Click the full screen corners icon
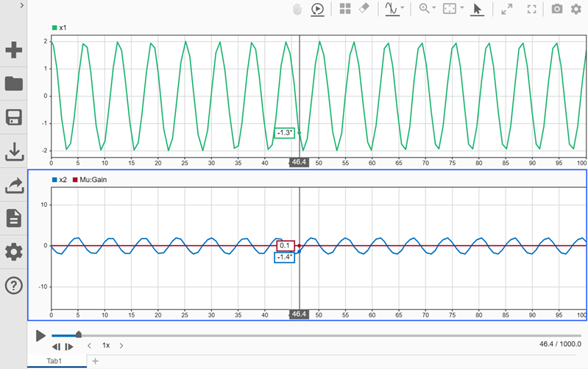 coord(532,9)
